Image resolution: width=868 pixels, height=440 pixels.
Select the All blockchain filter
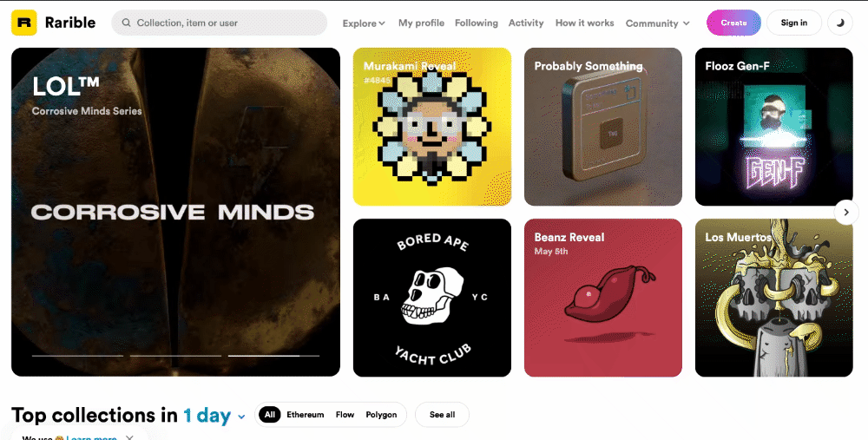(x=270, y=415)
